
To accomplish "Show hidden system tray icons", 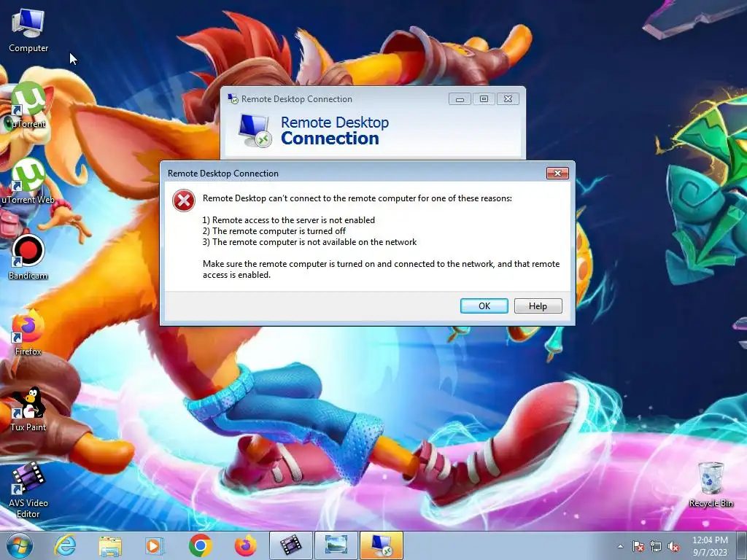I will (x=620, y=546).
